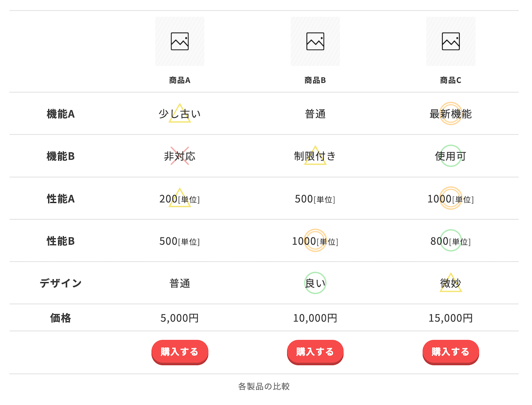Click the green circle on 使用可

450,156
